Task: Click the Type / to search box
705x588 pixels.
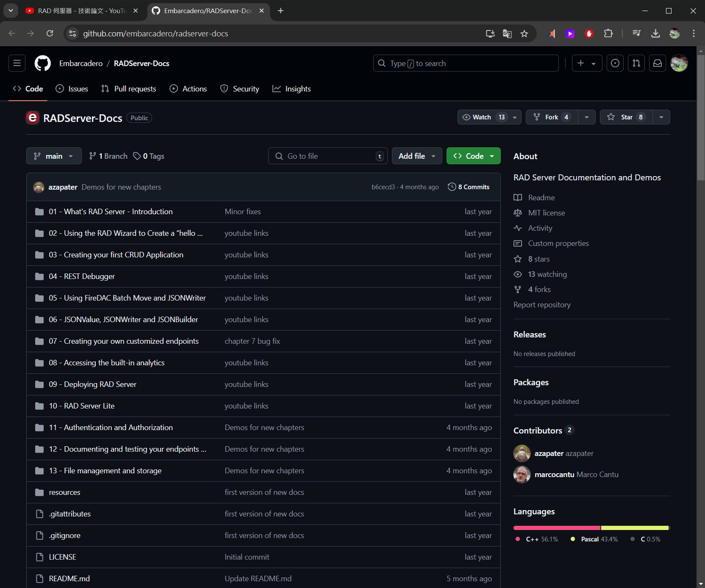Action: coord(466,63)
